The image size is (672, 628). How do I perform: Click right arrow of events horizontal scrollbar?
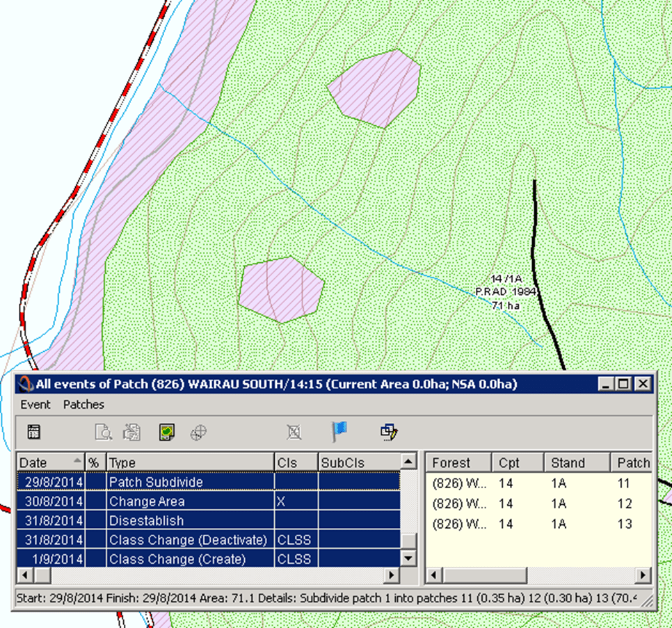click(391, 575)
